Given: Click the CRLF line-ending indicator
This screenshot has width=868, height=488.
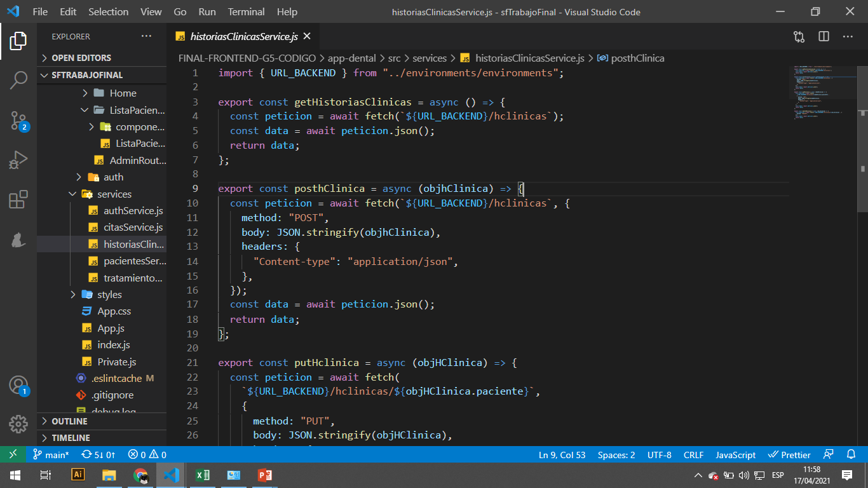Looking at the screenshot, I should point(693,454).
